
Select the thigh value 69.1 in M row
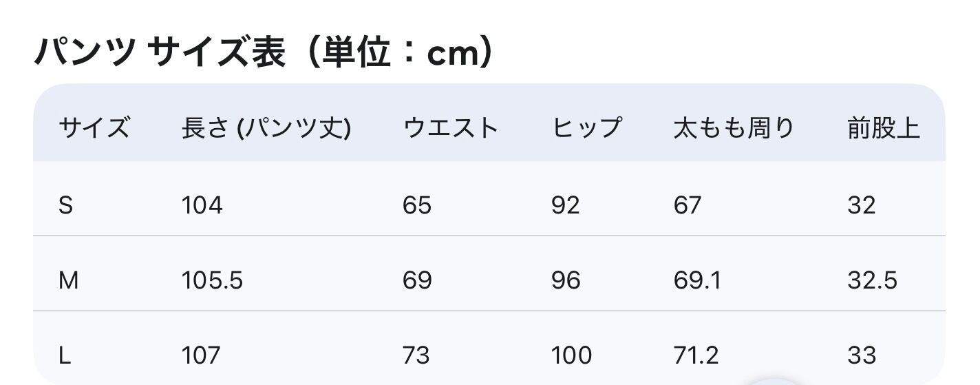click(697, 280)
